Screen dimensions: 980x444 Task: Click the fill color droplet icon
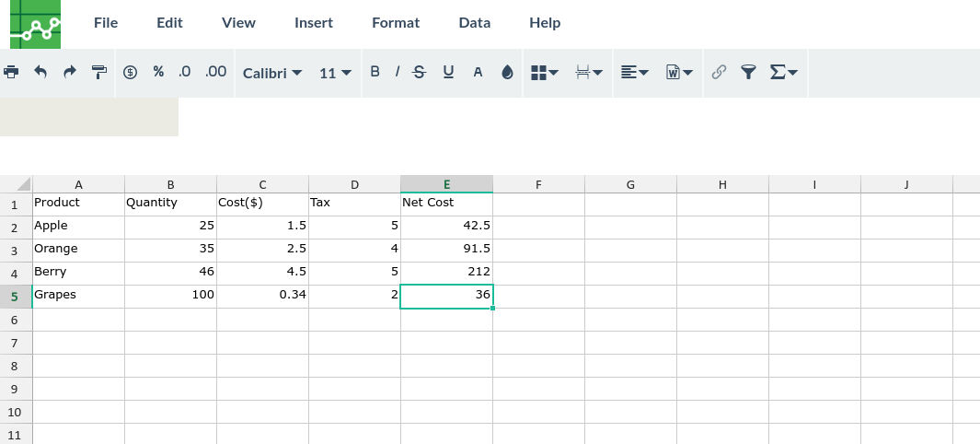507,73
